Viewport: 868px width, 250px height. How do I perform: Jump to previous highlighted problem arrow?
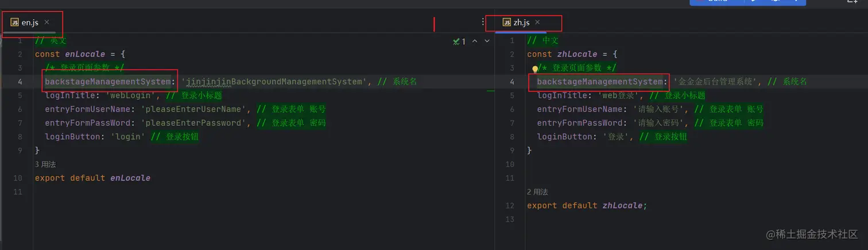475,41
